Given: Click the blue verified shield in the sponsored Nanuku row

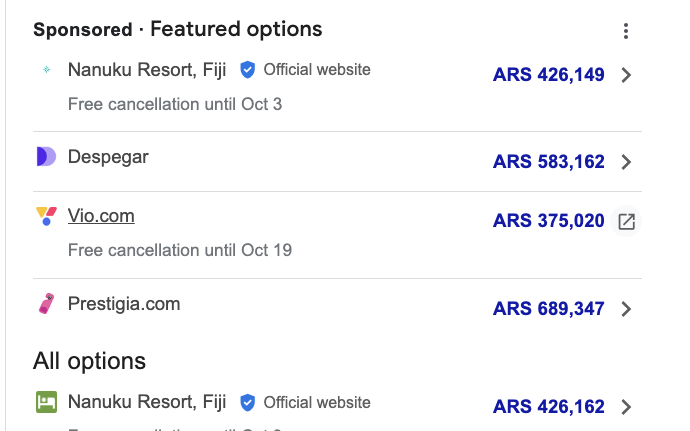Looking at the screenshot, I should (247, 70).
